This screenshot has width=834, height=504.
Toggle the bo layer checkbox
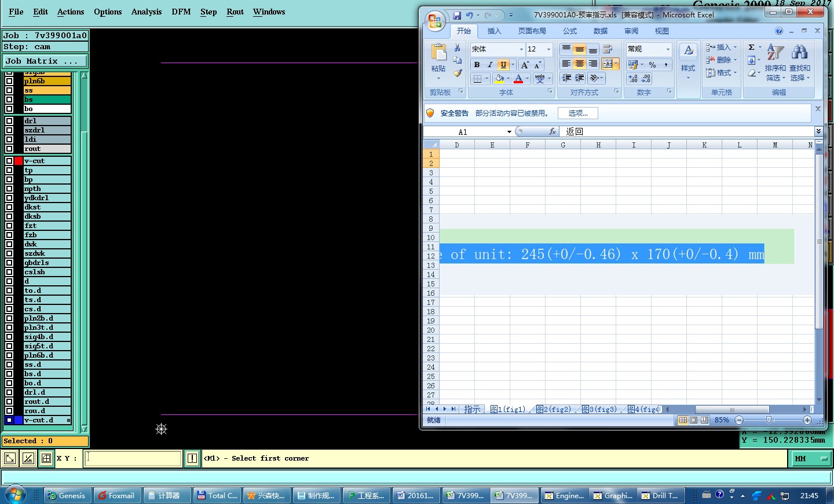(x=9, y=109)
